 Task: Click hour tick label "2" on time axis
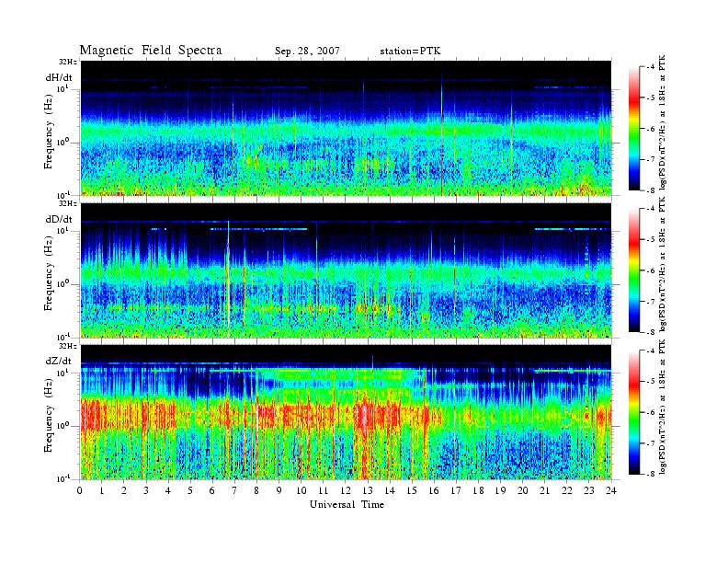(x=124, y=490)
